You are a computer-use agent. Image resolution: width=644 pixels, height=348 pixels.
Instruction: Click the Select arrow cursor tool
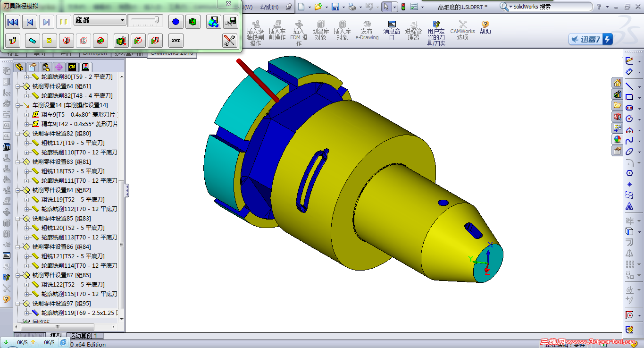pos(386,7)
